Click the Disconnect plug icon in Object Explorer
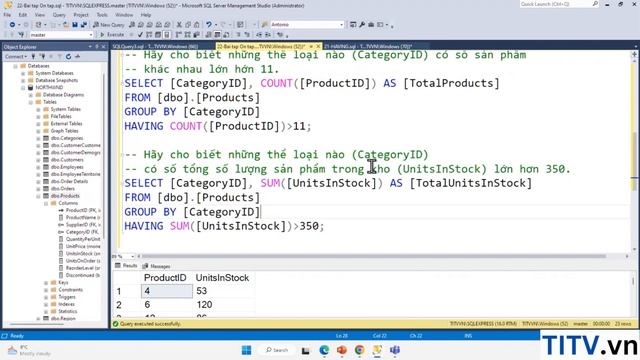 point(42,56)
